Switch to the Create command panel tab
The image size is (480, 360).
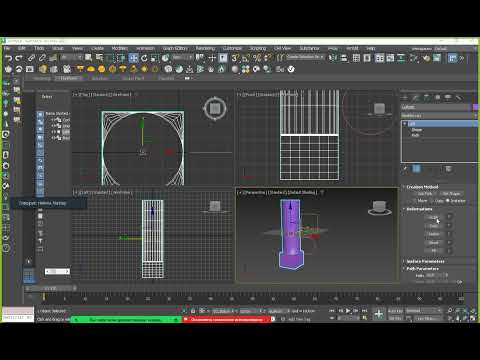(405, 98)
